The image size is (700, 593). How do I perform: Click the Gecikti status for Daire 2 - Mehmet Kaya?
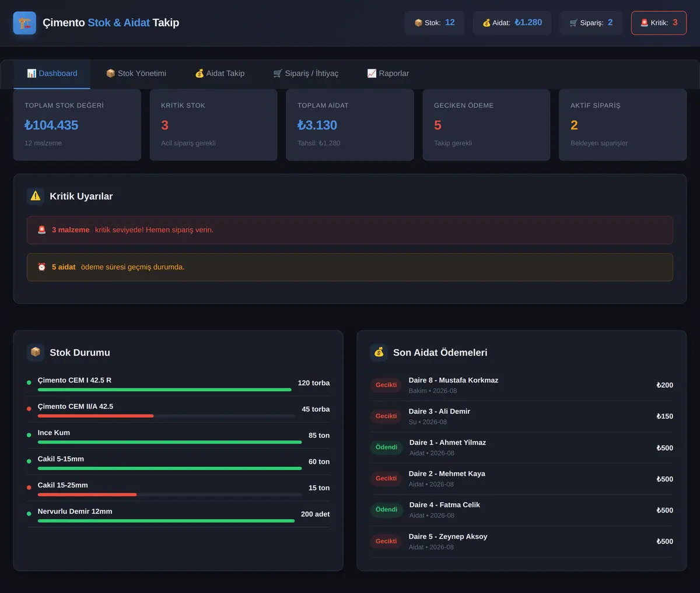pos(386,479)
